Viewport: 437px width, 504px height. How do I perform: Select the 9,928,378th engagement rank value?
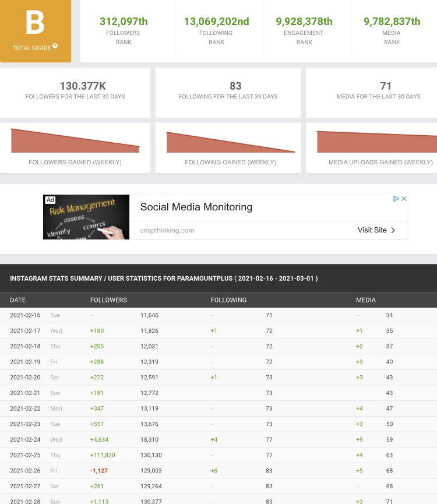304,22
